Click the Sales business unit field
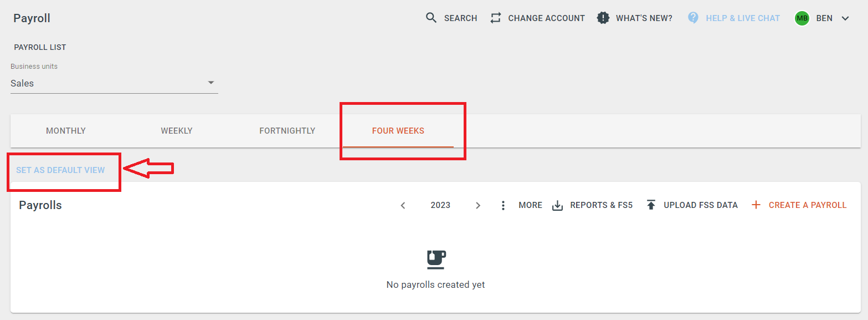This screenshot has width=868, height=320. (x=114, y=83)
